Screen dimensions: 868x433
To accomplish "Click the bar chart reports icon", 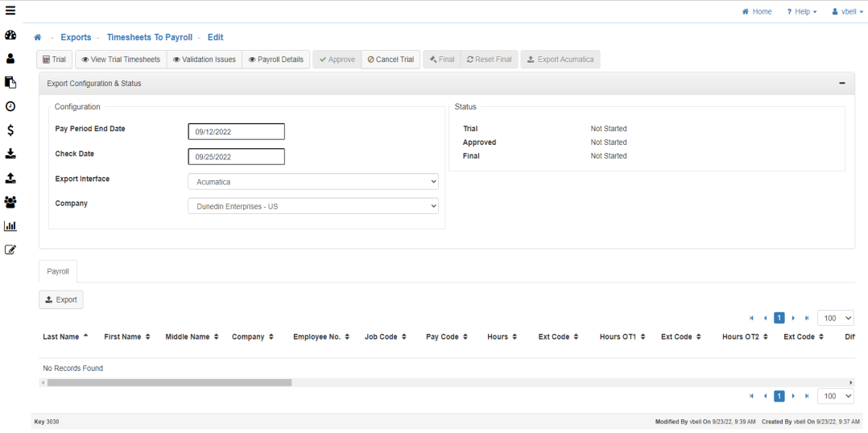I will [x=10, y=226].
